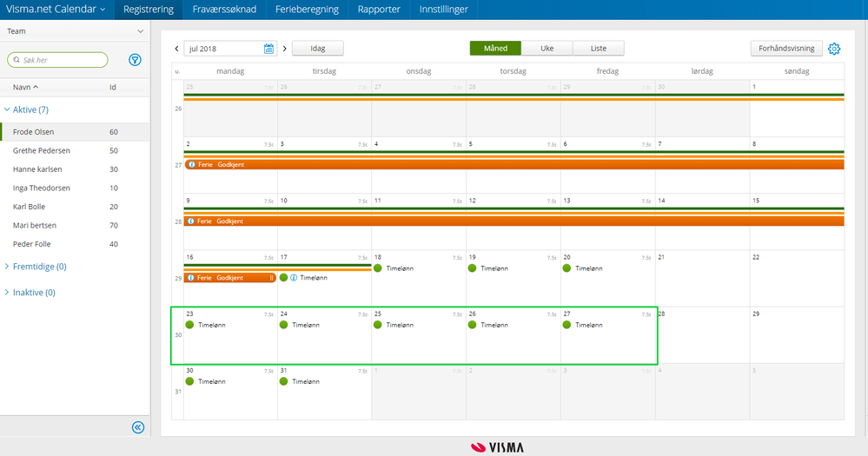Open the calendar date picker icon
The width and height of the screenshot is (868, 456).
268,49
